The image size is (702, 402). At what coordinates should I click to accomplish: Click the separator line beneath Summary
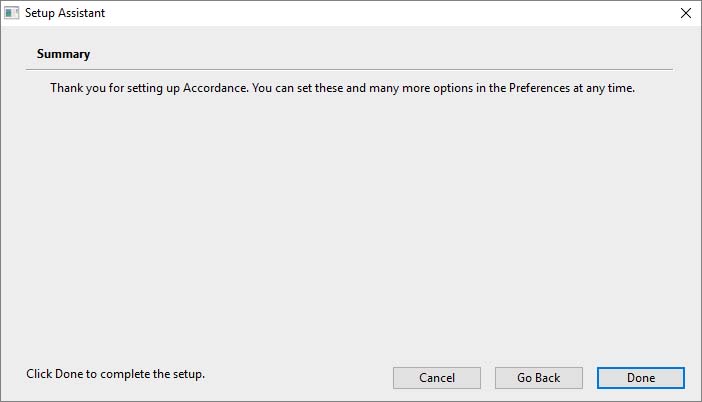(x=349, y=69)
